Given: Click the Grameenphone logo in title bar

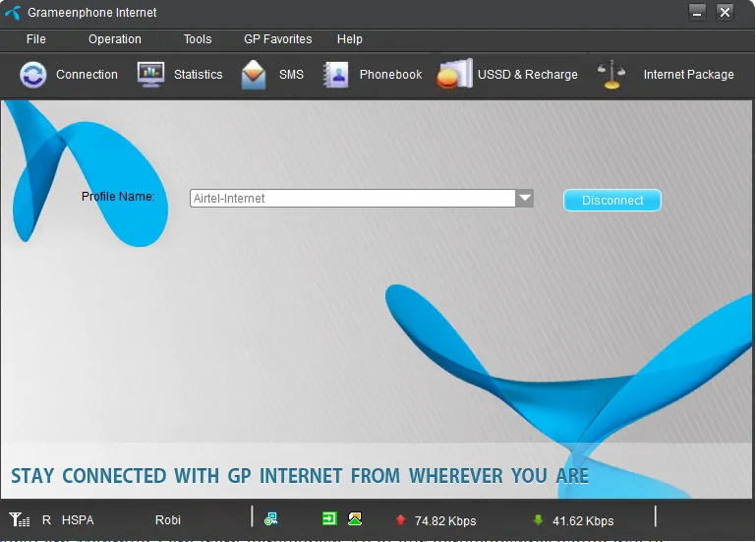Looking at the screenshot, I should point(13,13).
